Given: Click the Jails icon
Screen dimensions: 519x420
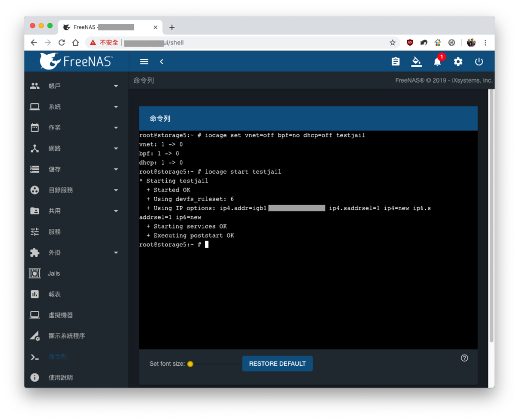Looking at the screenshot, I should tap(35, 274).
